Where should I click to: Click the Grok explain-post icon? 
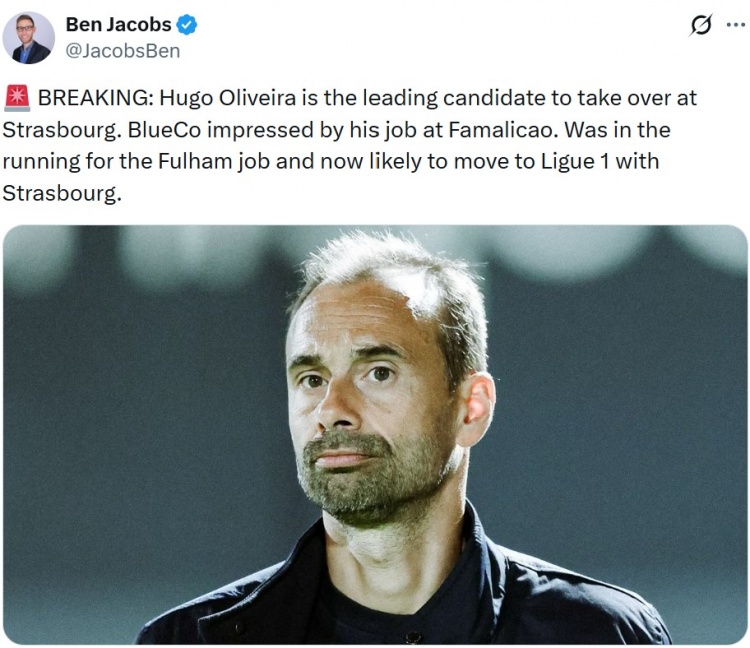[701, 25]
